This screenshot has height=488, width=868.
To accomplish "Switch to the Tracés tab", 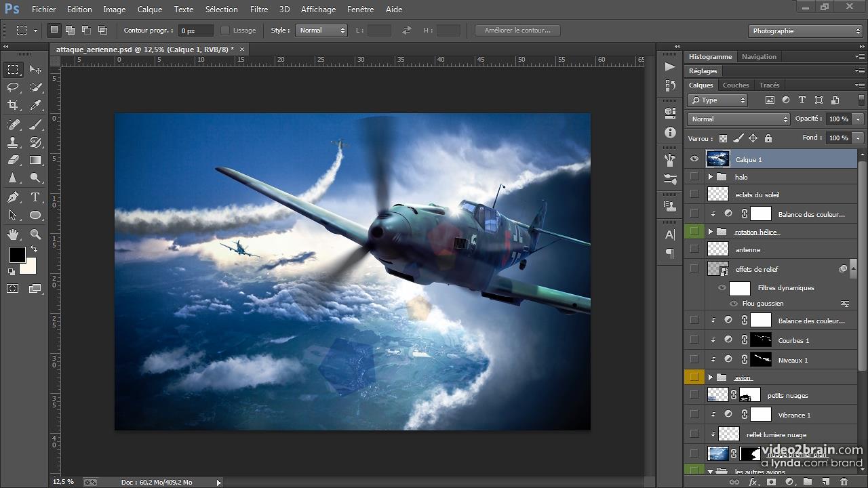I will tap(769, 85).
